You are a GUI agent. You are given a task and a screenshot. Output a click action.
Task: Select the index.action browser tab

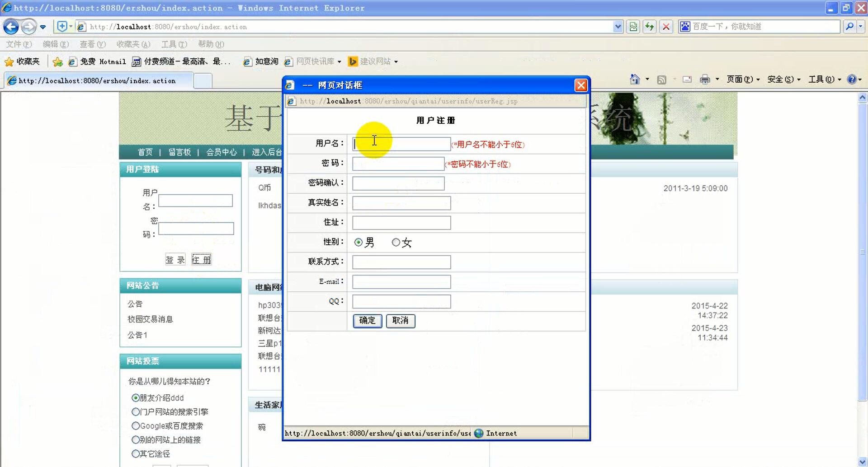[98, 81]
